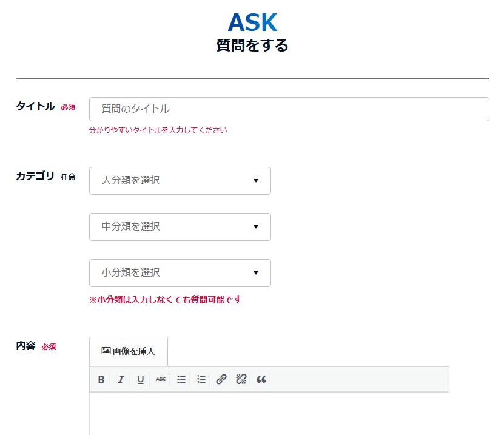Click the ASK logo at top
Image resolution: width=504 pixels, height=435 pixels.
point(252,22)
